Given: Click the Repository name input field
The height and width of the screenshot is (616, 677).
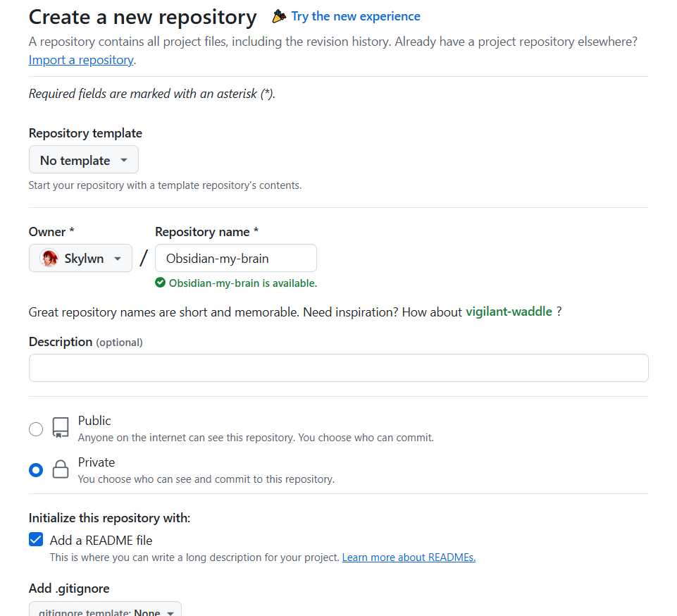Looking at the screenshot, I should (x=236, y=259).
